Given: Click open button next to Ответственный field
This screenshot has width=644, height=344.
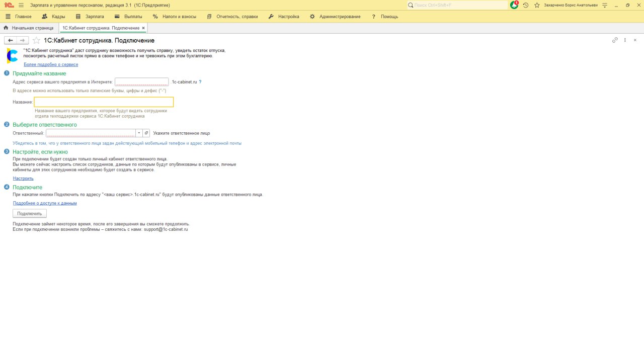Looking at the screenshot, I should coord(146,133).
